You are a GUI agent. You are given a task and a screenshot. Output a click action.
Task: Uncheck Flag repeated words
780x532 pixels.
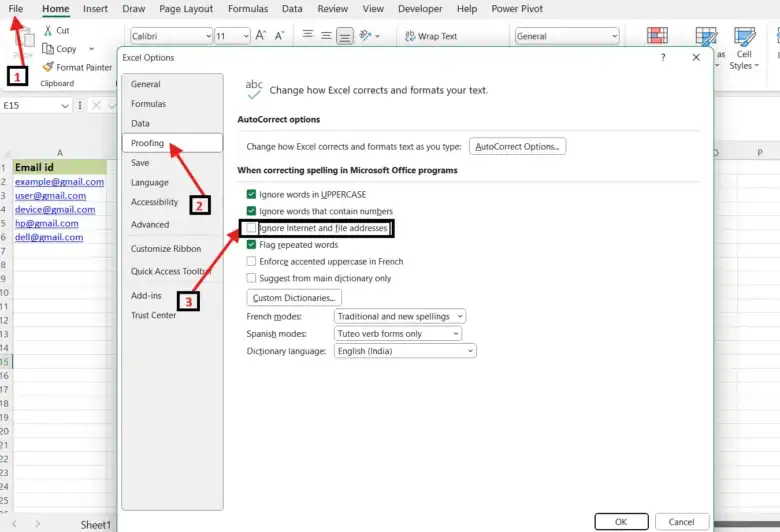point(251,245)
